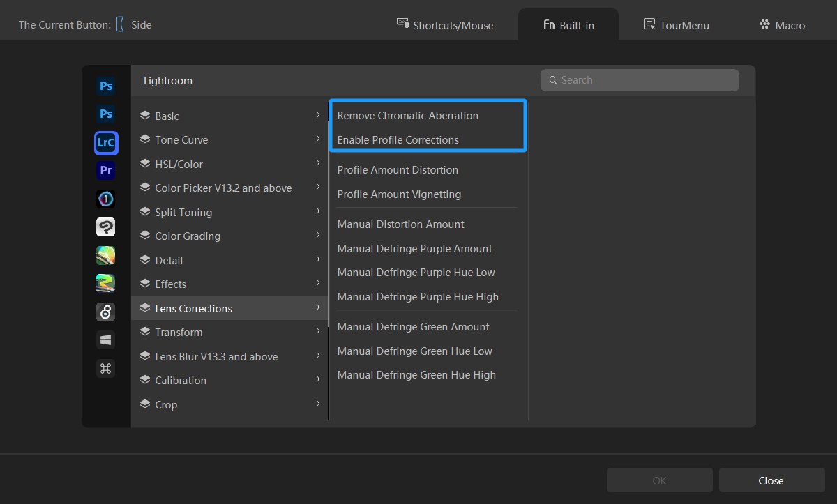
Task: Pick Manual Defringe Purple Hue Low
Action: pyautogui.click(x=416, y=272)
